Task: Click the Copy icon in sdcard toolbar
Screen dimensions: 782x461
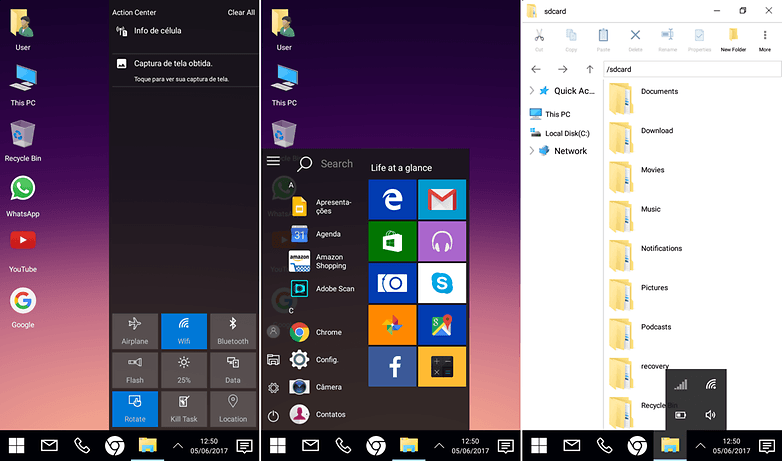Action: click(571, 35)
